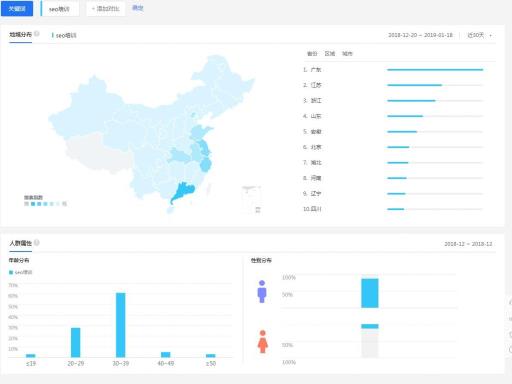Click the seo培训 age chart legend marker
The image size is (512, 384).
11,272
